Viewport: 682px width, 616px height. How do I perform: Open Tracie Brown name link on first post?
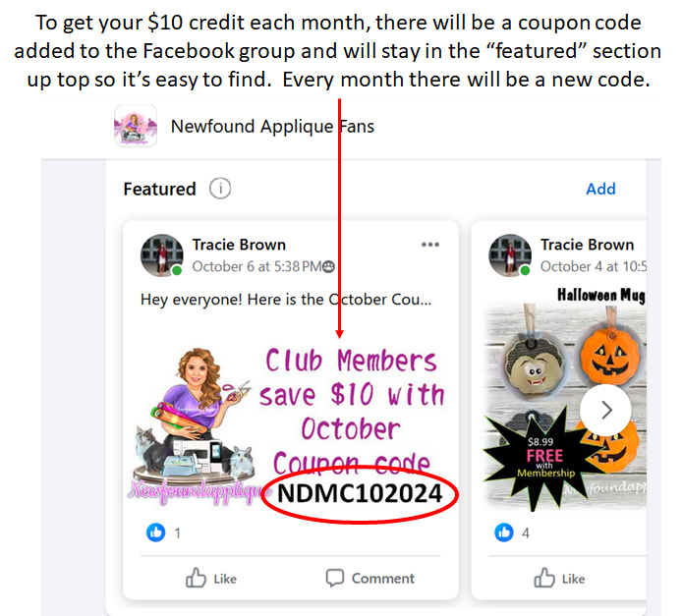pos(239,245)
